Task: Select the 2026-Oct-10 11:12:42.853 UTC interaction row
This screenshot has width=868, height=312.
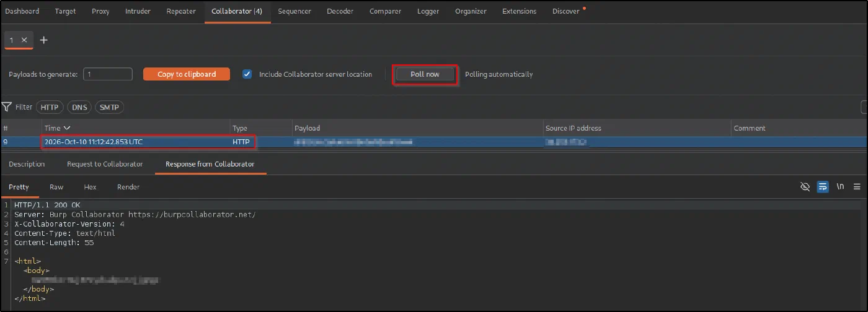Action: (433, 142)
